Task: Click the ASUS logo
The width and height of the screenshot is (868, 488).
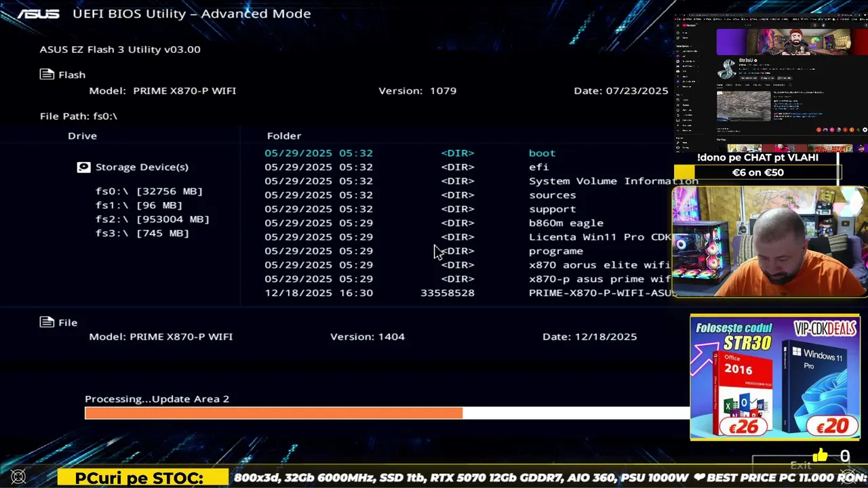Action: [x=39, y=14]
